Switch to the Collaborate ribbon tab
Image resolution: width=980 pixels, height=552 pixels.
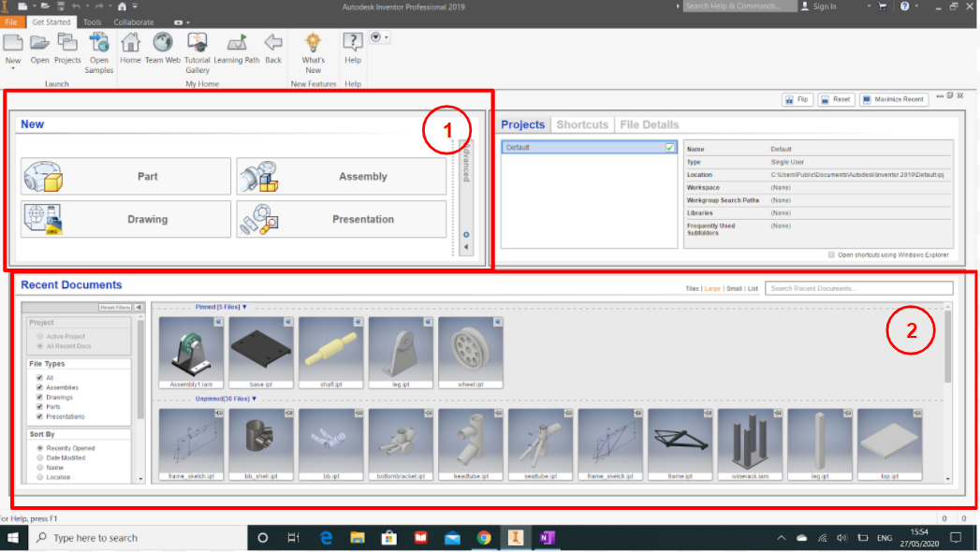coord(134,22)
